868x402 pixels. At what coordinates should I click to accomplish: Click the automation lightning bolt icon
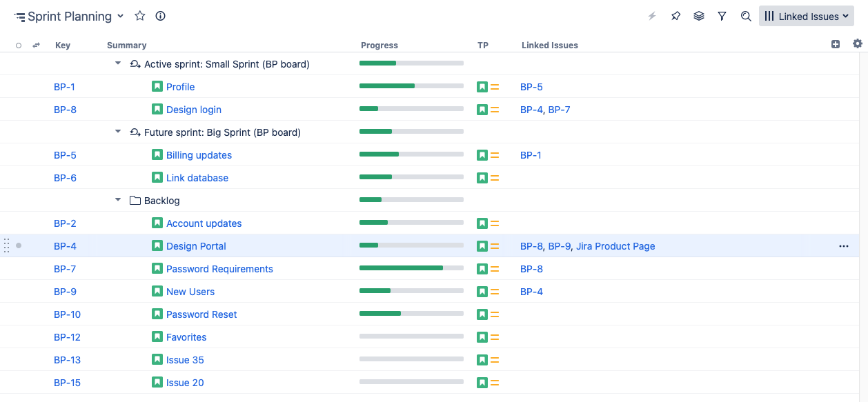coord(652,16)
